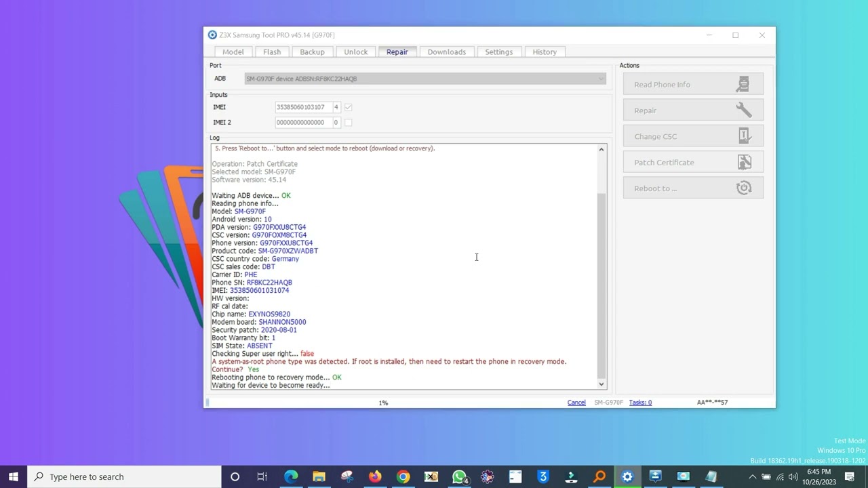
Task: Click the AA**-**57 serial text in status bar
Action: [712, 403]
